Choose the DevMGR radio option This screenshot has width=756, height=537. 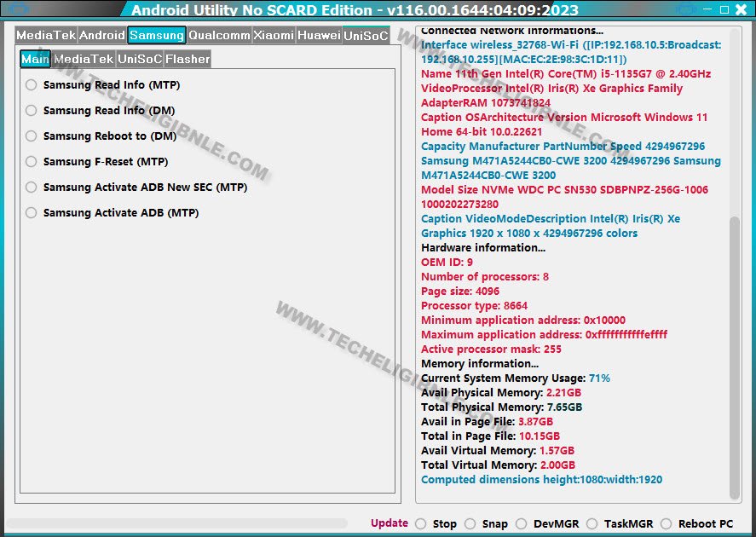tap(522, 524)
